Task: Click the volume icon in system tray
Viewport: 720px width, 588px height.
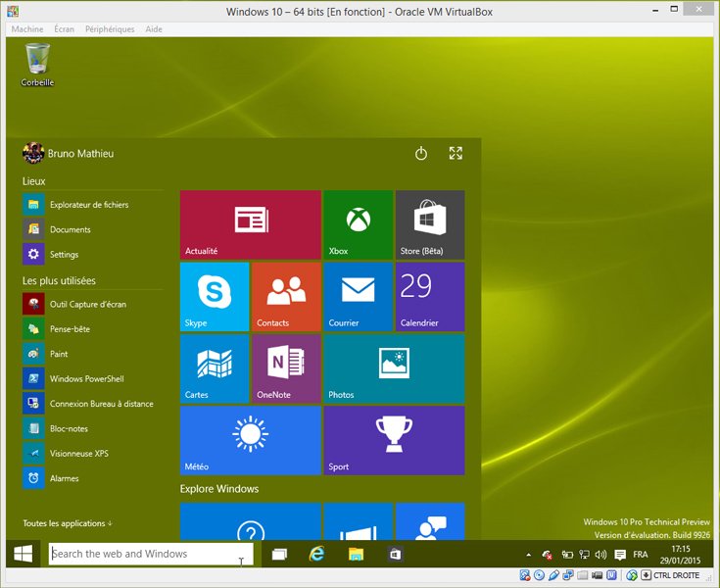Action: tap(600, 555)
